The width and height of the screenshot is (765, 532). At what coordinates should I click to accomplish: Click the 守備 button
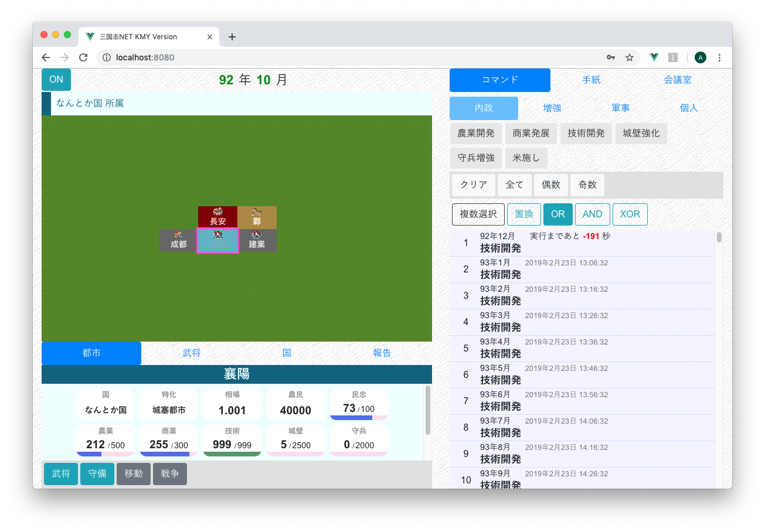[x=97, y=474]
